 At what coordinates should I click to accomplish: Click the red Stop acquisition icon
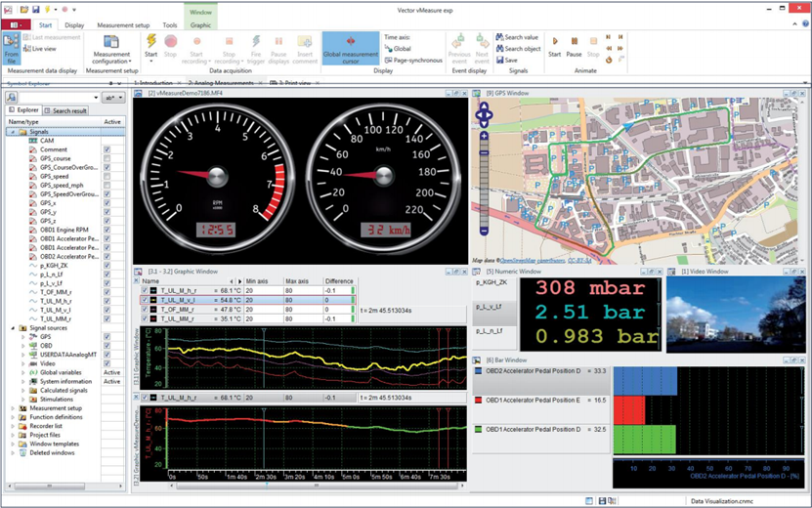point(170,41)
